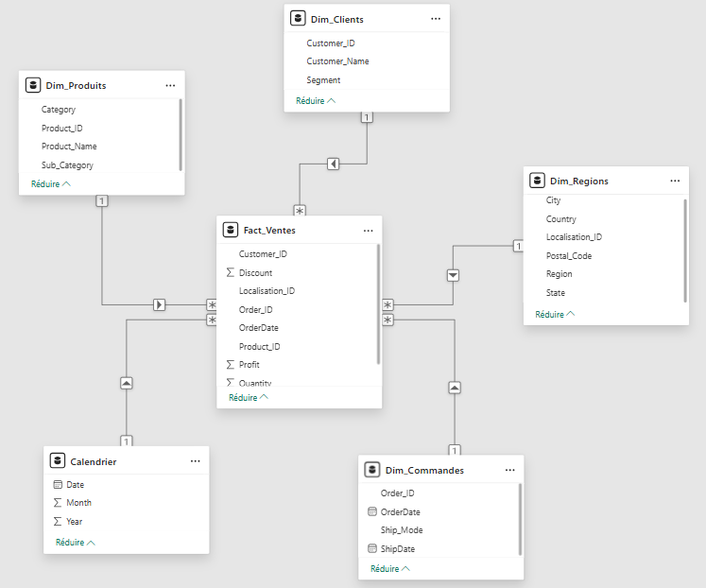Open the Dim_Commandes more options ellipsis

[x=509, y=470]
